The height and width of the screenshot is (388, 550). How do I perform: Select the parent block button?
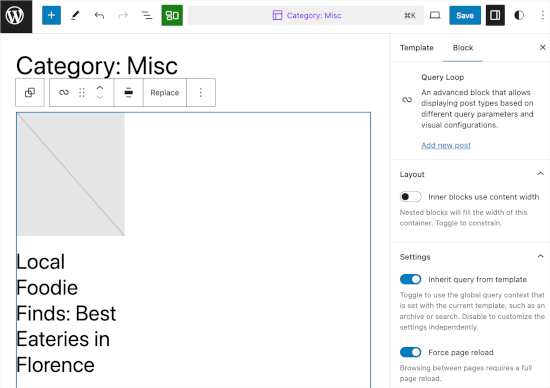click(30, 93)
